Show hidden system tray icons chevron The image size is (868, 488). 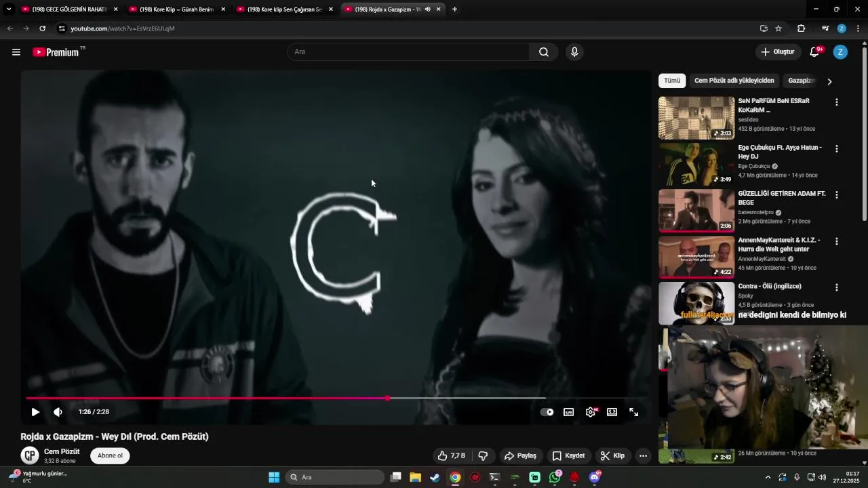point(768,477)
